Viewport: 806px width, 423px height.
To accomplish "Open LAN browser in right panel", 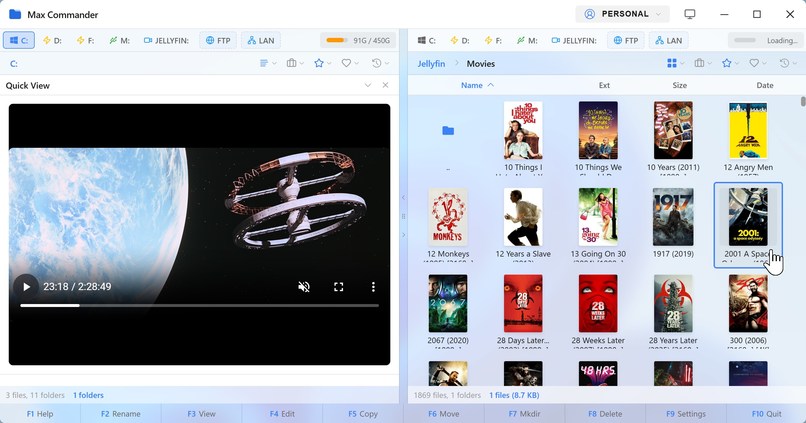I will pyautogui.click(x=669, y=40).
